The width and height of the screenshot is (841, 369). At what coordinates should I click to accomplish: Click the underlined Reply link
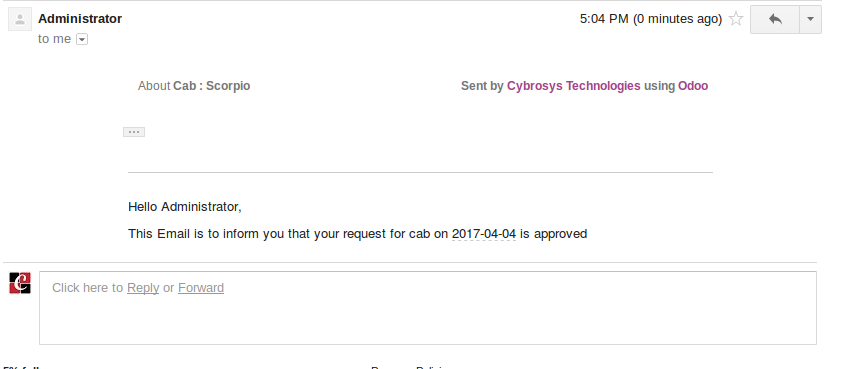coord(143,288)
